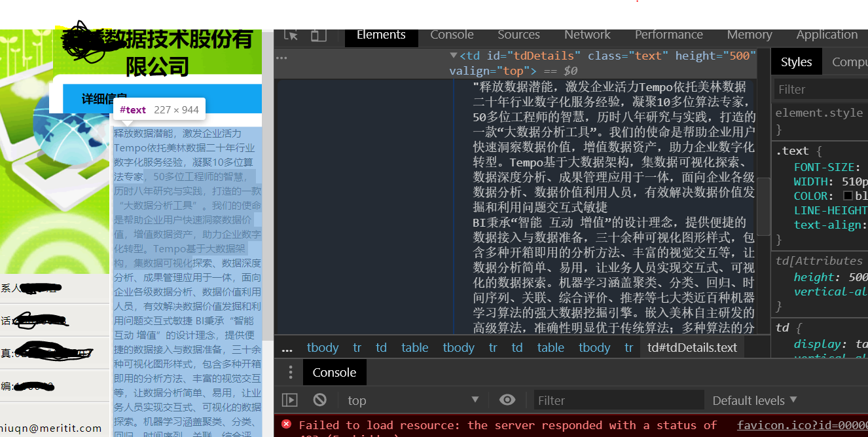The image size is (868, 437).
Task: Click the 详细信息 tab on the webpage
Action: [104, 99]
